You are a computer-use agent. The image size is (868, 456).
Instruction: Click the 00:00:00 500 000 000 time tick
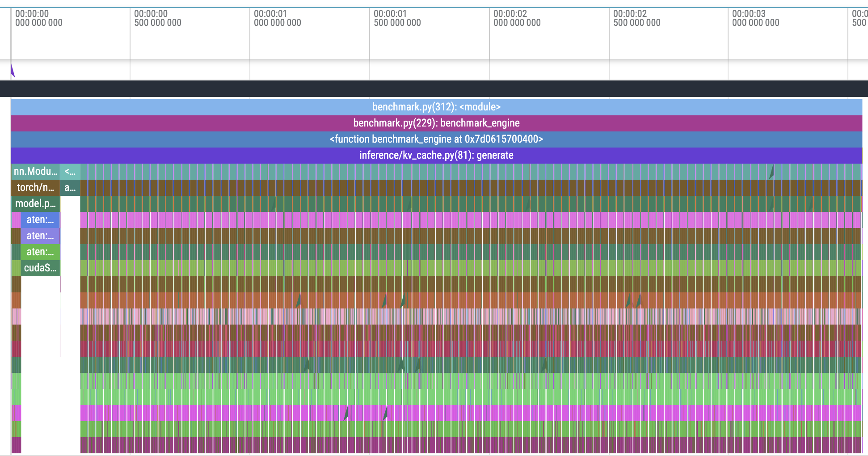(x=158, y=18)
